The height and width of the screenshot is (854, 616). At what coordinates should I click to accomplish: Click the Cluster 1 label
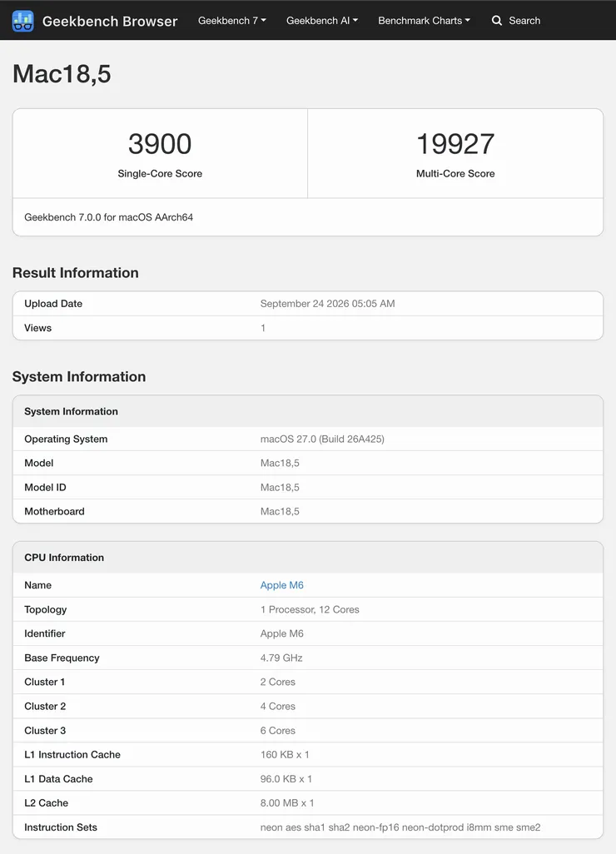tap(44, 682)
